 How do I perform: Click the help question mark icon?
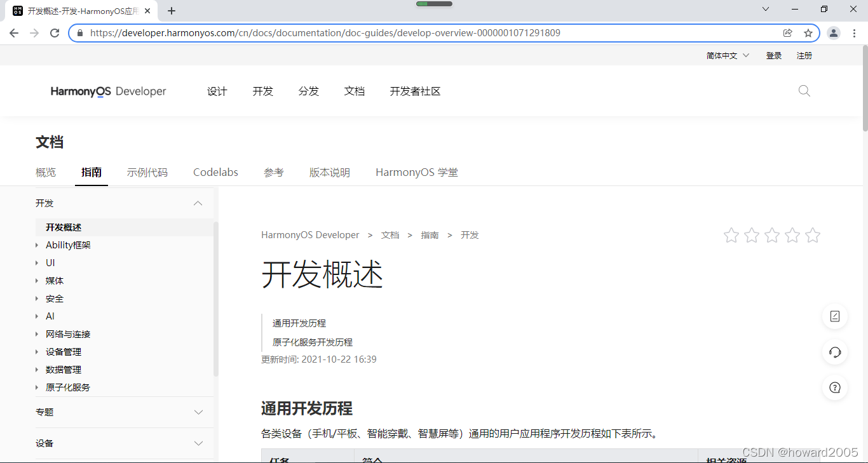pos(834,387)
